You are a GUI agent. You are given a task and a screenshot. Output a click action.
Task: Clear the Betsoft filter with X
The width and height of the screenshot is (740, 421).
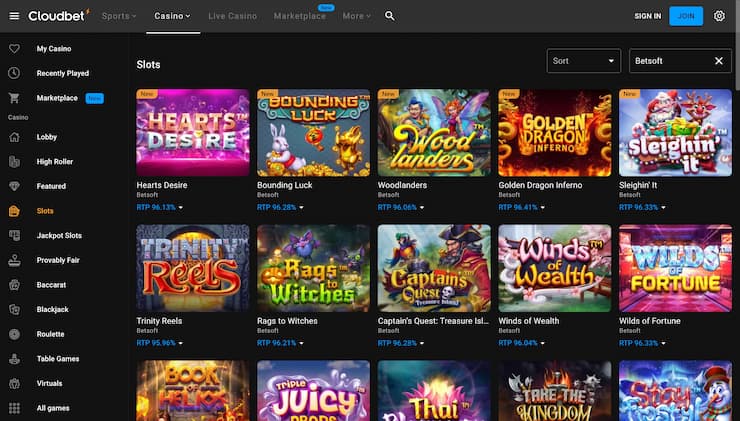[x=719, y=61]
